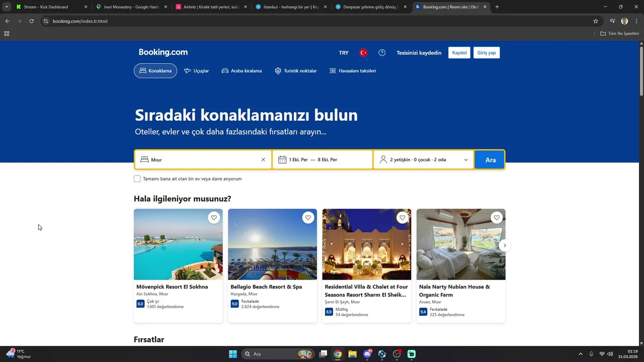This screenshot has height=362, width=644.
Task: Clear the Mısır destination with X
Action: pos(263,159)
